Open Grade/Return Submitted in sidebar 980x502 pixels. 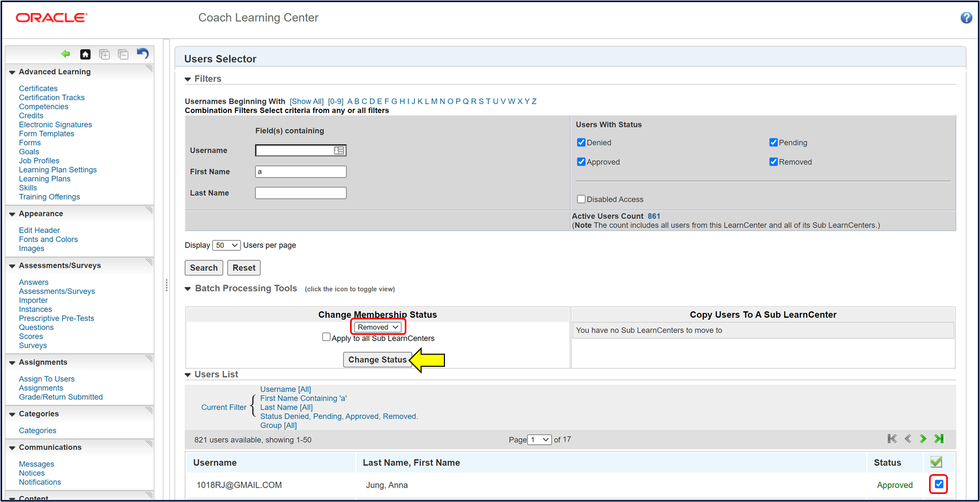pyautogui.click(x=61, y=397)
